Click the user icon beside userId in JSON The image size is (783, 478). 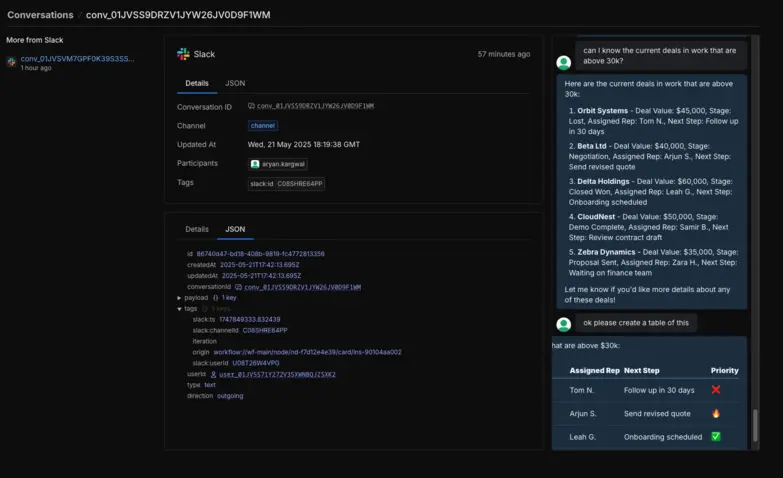click(213, 374)
